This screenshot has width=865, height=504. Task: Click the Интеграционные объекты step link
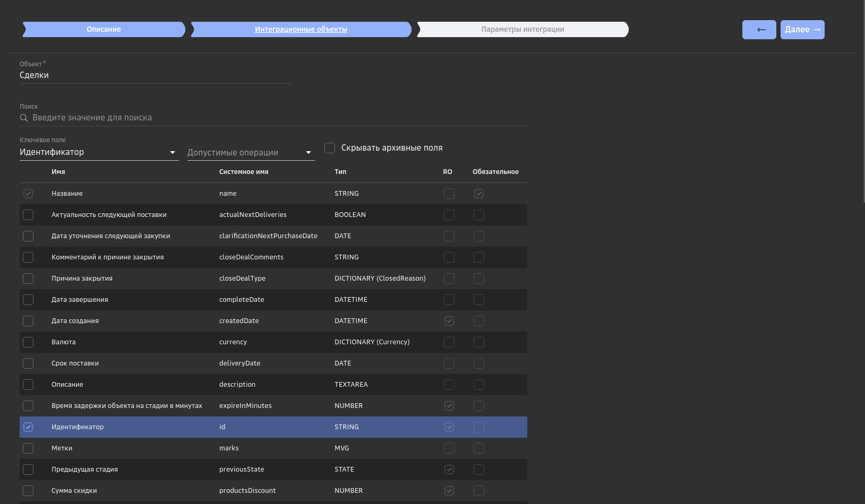[301, 30]
